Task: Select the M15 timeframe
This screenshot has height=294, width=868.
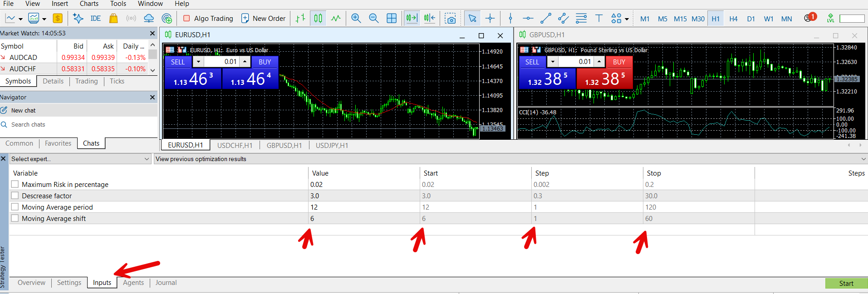Action: click(680, 19)
